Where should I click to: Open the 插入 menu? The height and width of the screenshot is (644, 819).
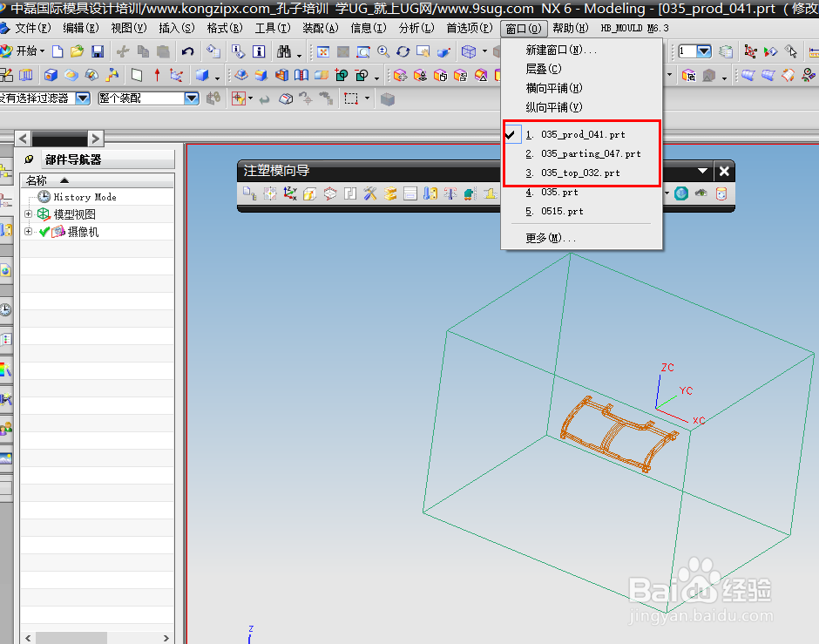pos(177,28)
